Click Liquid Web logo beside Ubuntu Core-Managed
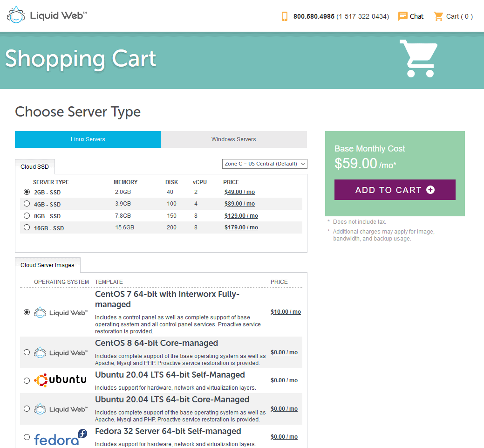This screenshot has height=448, width=484. (61, 409)
